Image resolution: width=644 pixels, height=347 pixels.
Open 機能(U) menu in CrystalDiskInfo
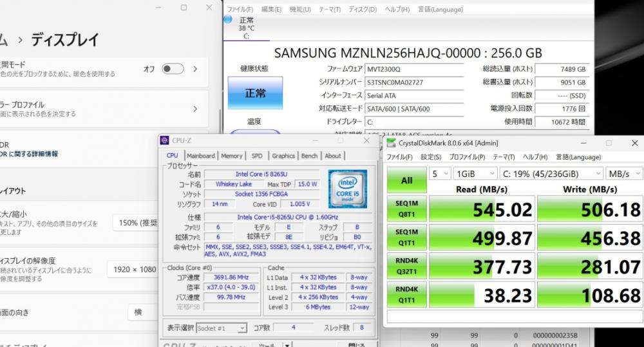(300, 9)
